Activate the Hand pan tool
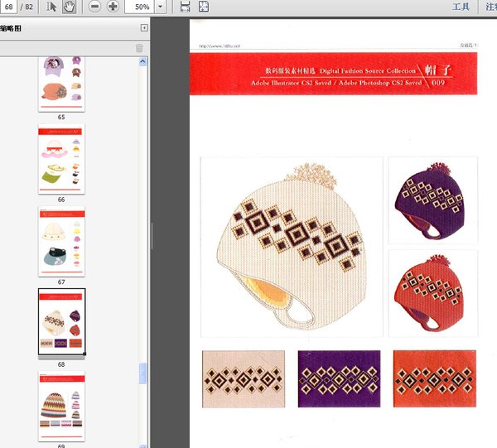The width and height of the screenshot is (497, 448). click(x=69, y=7)
